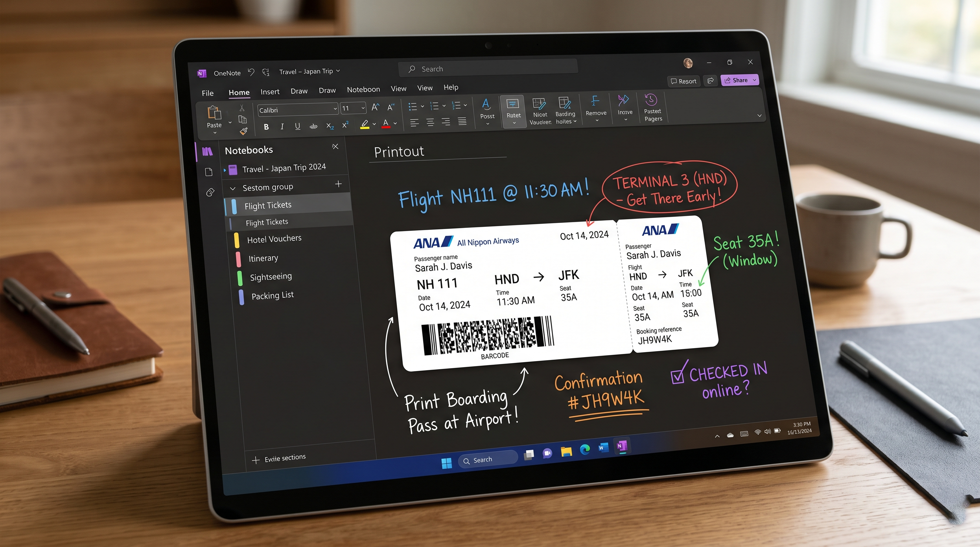Open the Help tab
This screenshot has height=547, width=980.
coord(451,88)
